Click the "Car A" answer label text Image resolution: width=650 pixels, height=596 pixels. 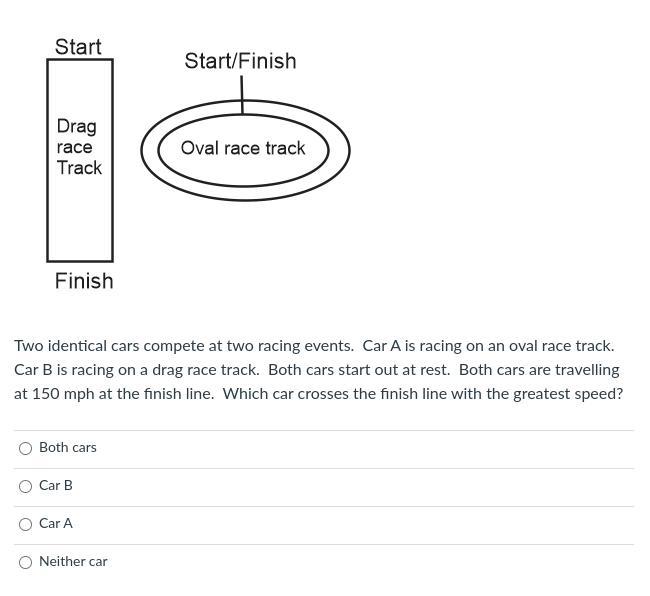tap(56, 523)
